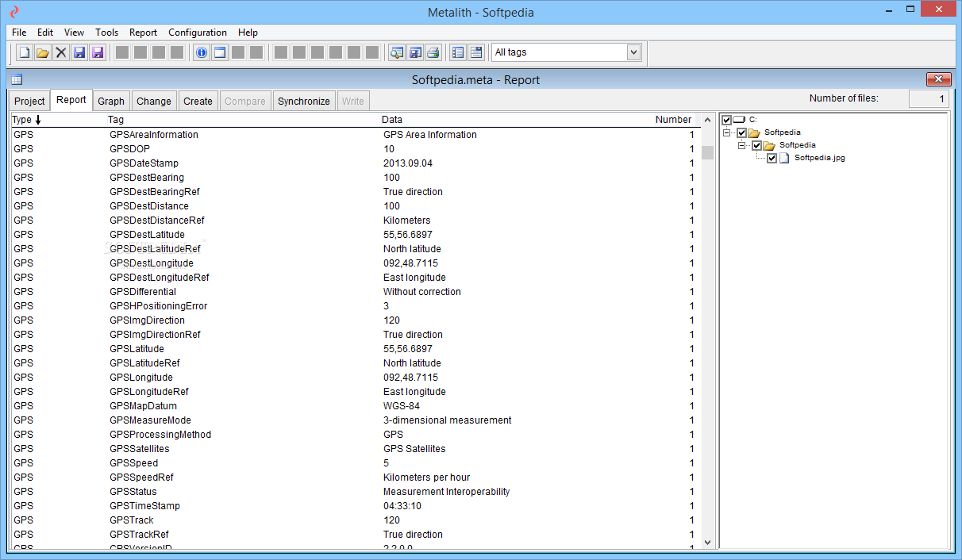Select the GPSDifferential tag
Image resolution: width=962 pixels, height=560 pixels.
click(x=143, y=292)
